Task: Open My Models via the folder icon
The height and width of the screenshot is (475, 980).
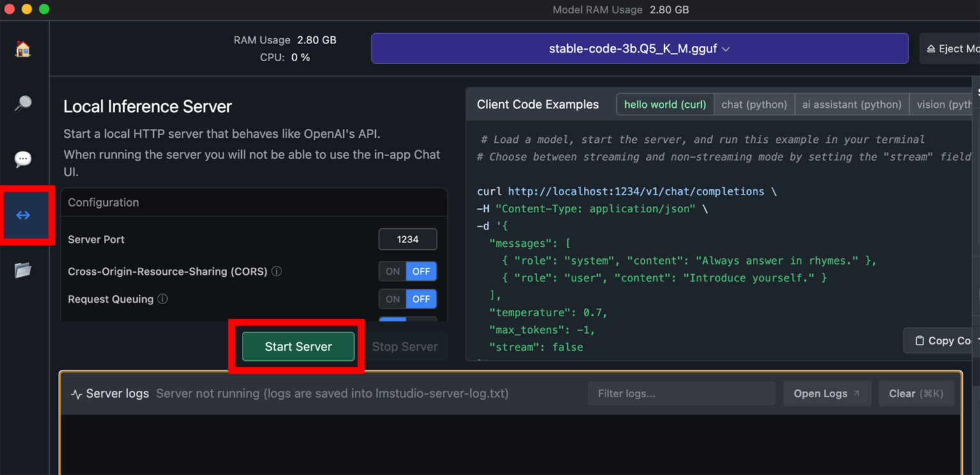Action: click(x=24, y=270)
